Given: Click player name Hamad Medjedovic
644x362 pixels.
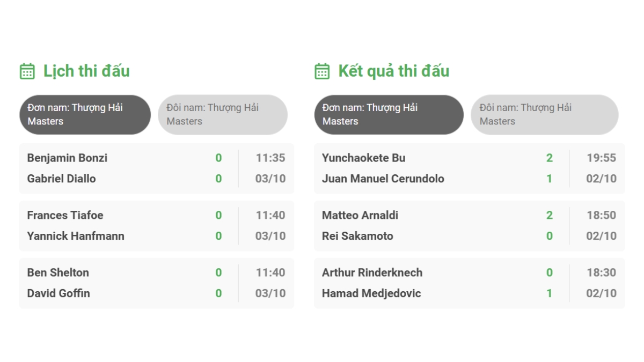Looking at the screenshot, I should pos(371,293).
